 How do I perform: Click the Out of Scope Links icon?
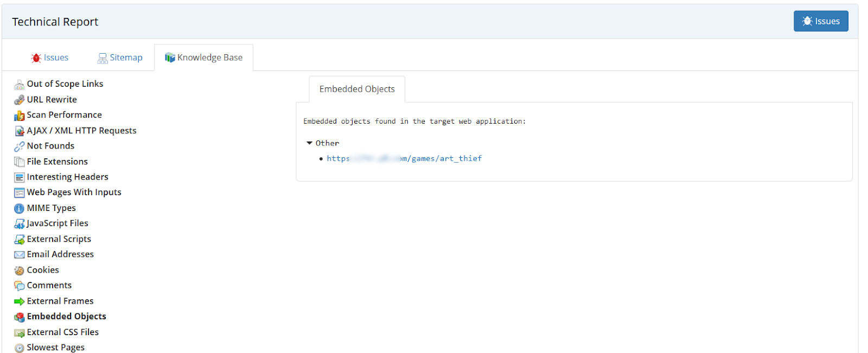click(19, 85)
